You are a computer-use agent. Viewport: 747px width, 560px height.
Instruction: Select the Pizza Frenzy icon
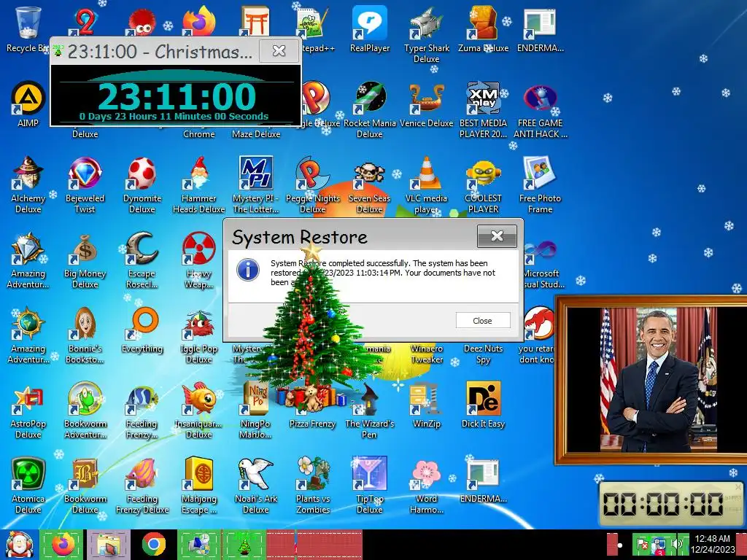pyautogui.click(x=312, y=405)
